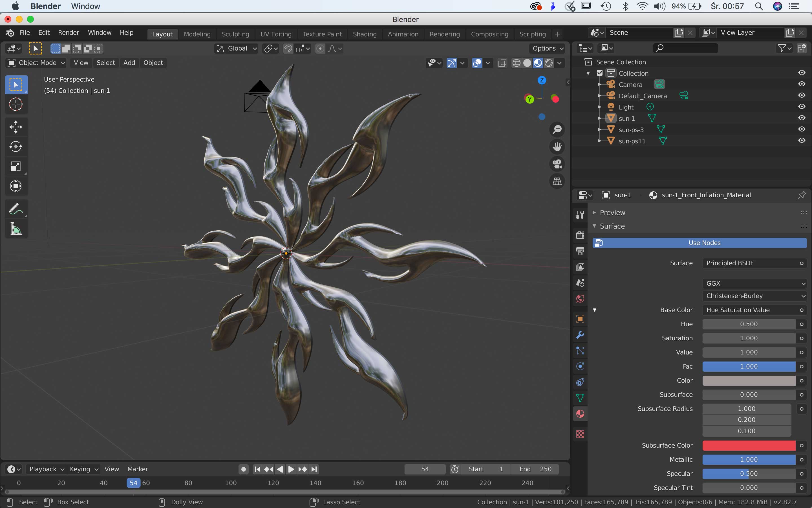Open the Christensen-Burley subsurface method dropdown

754,296
